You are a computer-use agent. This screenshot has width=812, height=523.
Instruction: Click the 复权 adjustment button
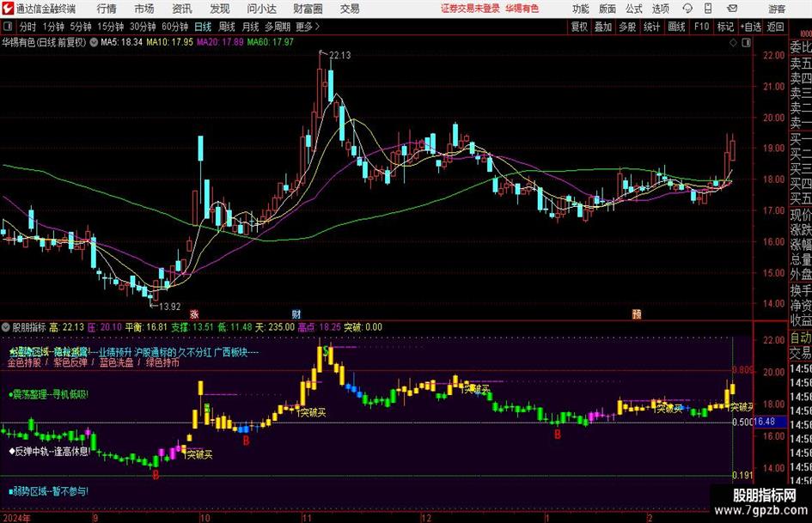coord(579,27)
